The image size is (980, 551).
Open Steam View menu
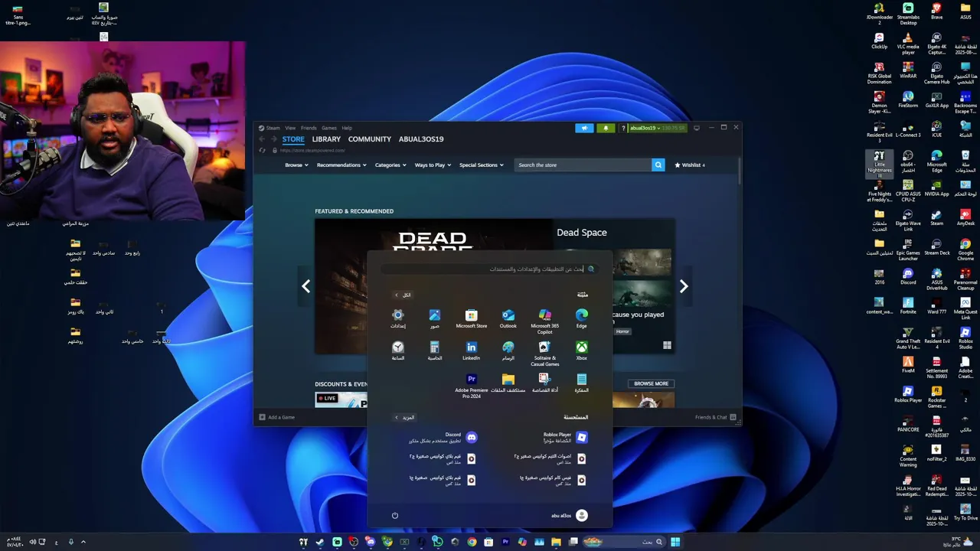pyautogui.click(x=290, y=128)
